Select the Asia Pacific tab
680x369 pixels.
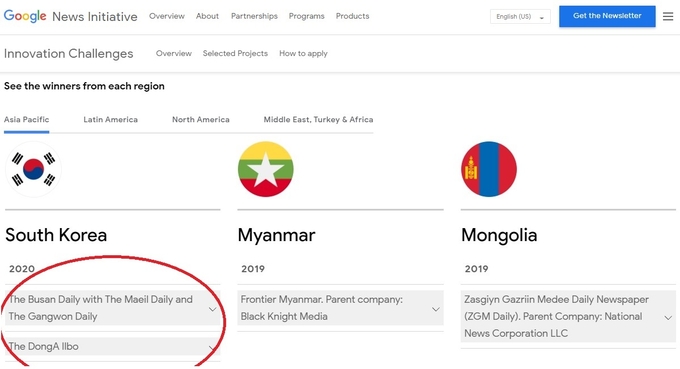[x=26, y=120]
